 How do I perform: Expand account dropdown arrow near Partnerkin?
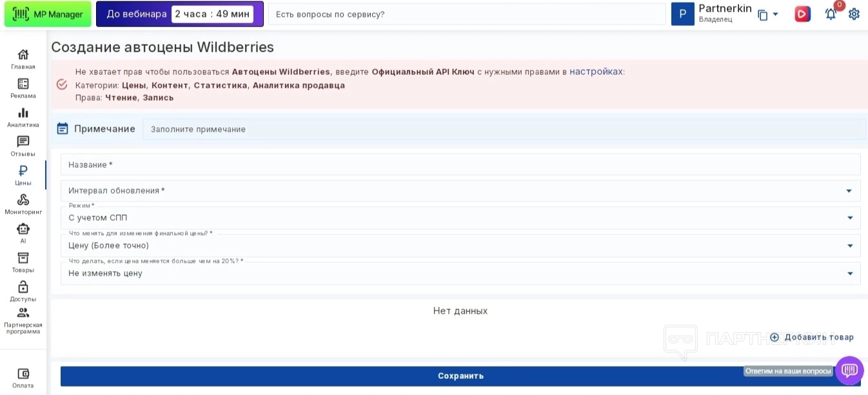(x=776, y=15)
